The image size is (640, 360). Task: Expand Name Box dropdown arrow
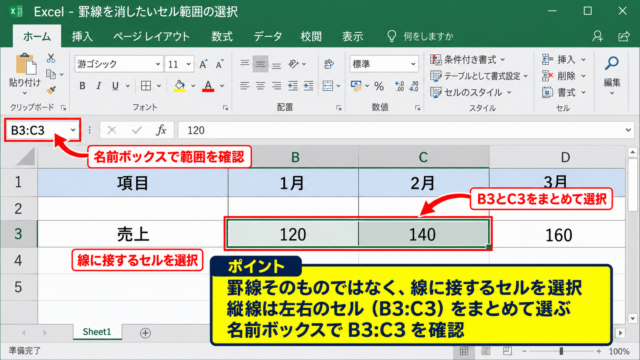(73, 130)
